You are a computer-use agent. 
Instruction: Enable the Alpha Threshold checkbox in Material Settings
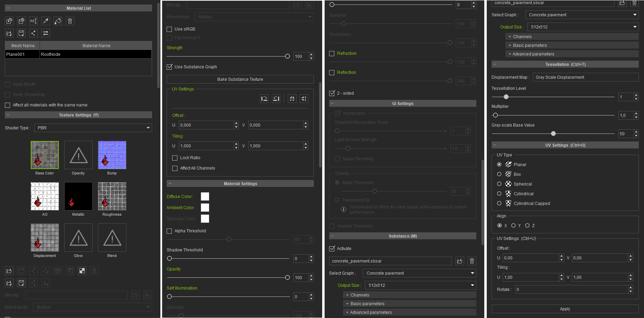[169, 231]
